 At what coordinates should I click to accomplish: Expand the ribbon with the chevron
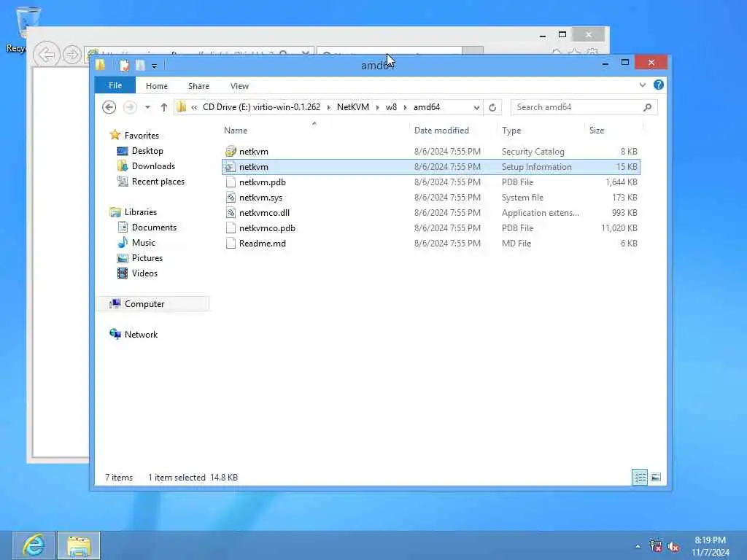tap(642, 85)
